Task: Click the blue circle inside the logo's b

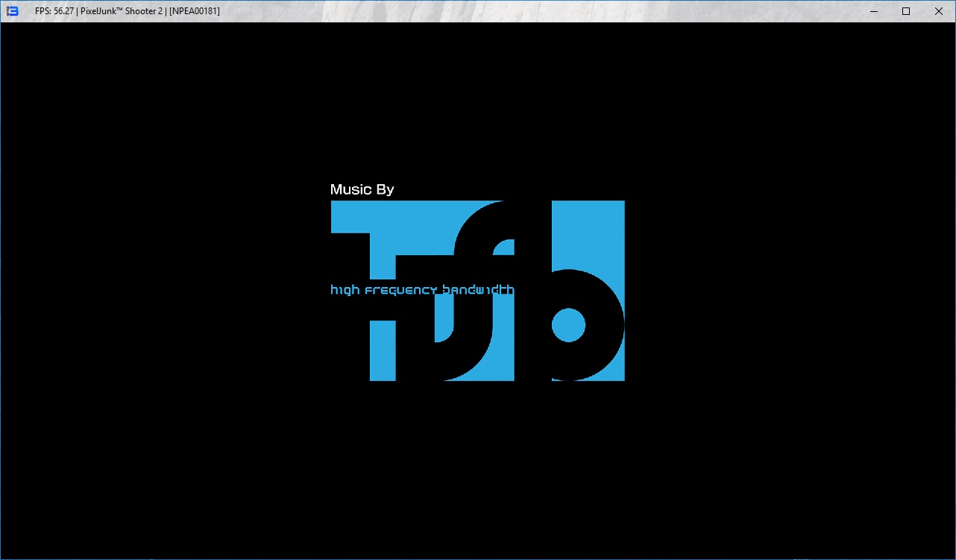Action: [568, 325]
